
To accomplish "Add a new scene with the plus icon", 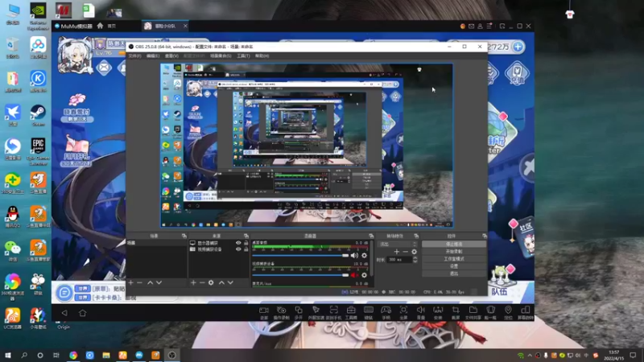I will click(130, 283).
